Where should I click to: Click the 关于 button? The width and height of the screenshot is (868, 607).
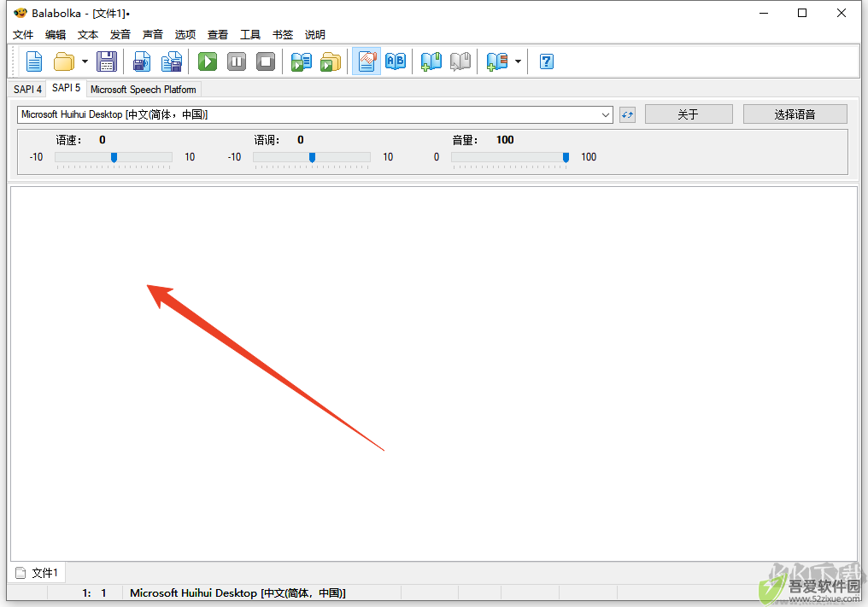(x=689, y=114)
